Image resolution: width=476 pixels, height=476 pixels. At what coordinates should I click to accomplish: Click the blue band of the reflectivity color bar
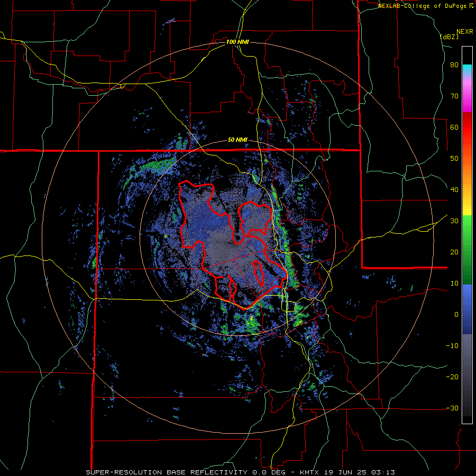[467, 309]
